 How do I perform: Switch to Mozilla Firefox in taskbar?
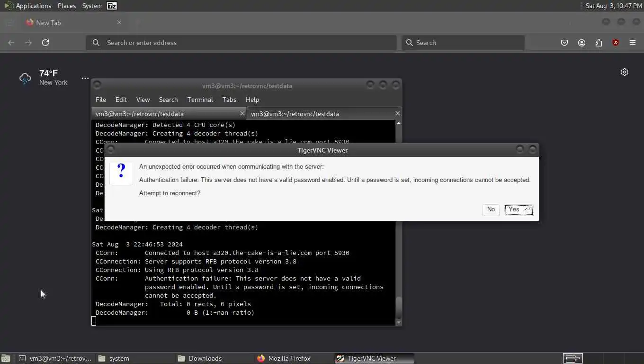294,358
